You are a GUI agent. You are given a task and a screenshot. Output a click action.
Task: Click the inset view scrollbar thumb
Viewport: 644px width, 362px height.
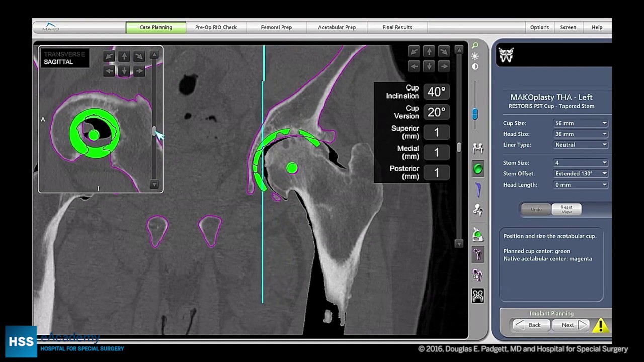pyautogui.click(x=154, y=131)
